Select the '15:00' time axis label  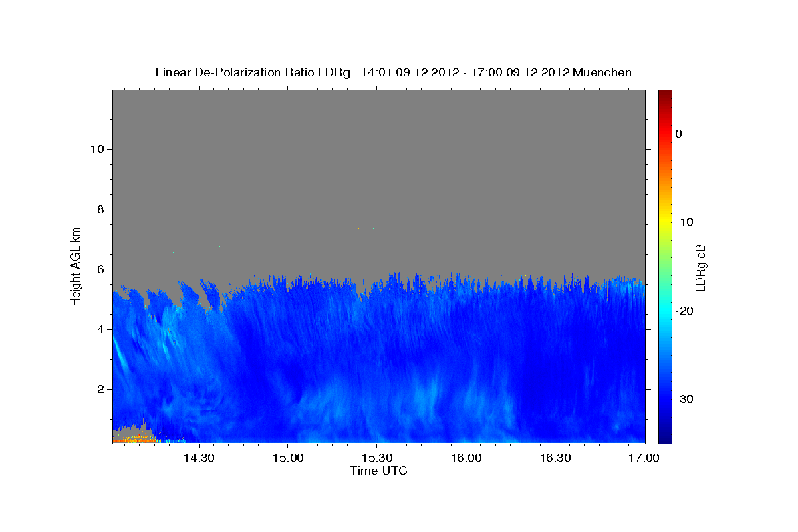point(287,458)
